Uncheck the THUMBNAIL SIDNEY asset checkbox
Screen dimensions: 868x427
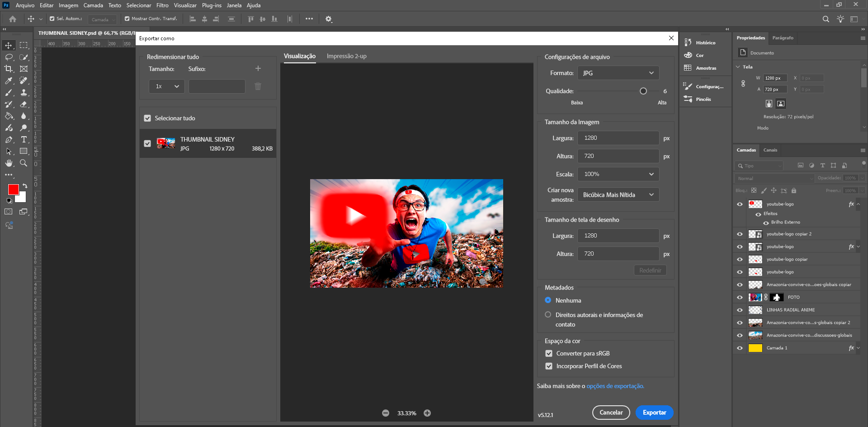coord(147,143)
